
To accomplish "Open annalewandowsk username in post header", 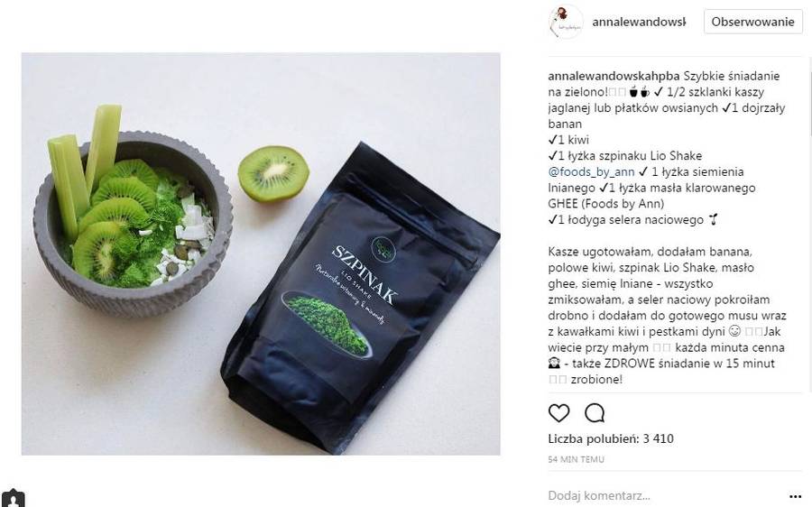I will 639,22.
